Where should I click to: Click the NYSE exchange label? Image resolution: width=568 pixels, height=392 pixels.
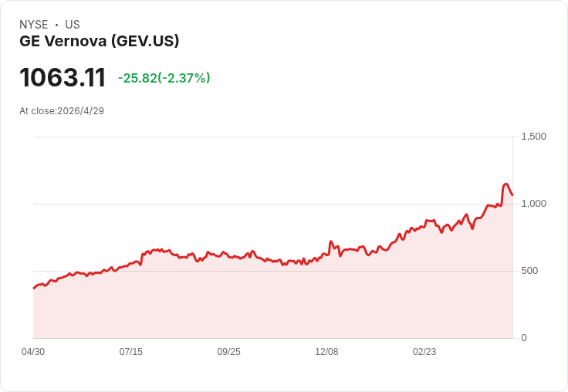[x=34, y=25]
